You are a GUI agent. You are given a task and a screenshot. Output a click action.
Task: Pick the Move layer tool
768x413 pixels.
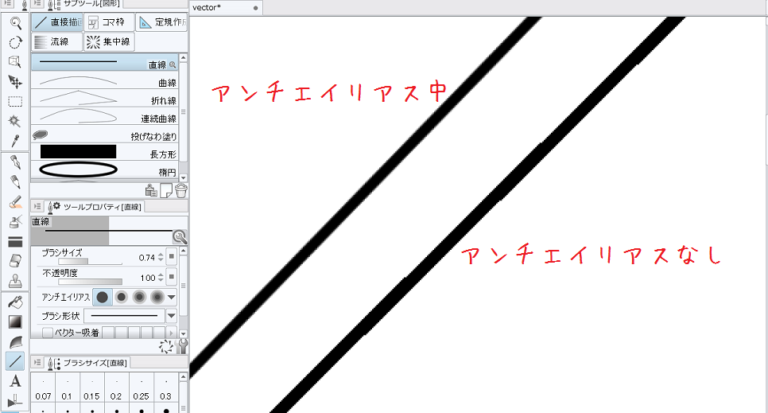tap(15, 82)
